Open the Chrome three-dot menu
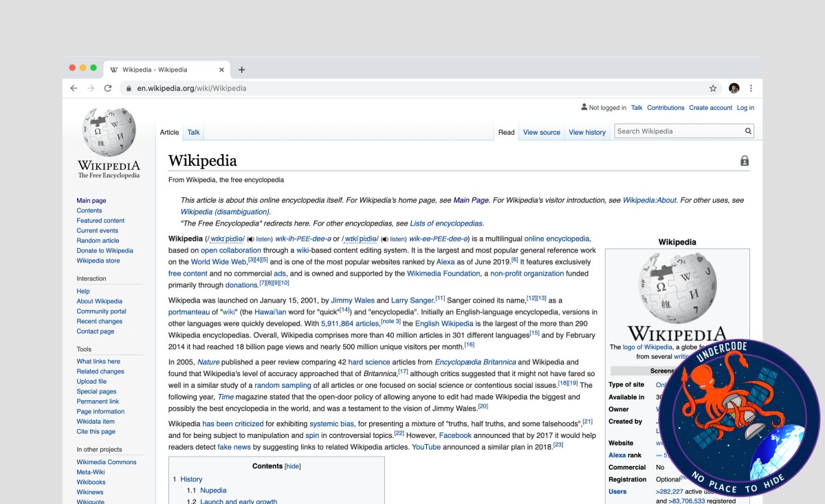 coord(751,88)
